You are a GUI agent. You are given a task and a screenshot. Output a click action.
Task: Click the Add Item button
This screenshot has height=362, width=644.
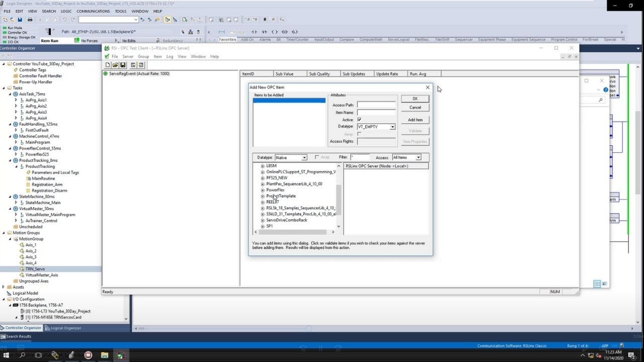coord(415,120)
